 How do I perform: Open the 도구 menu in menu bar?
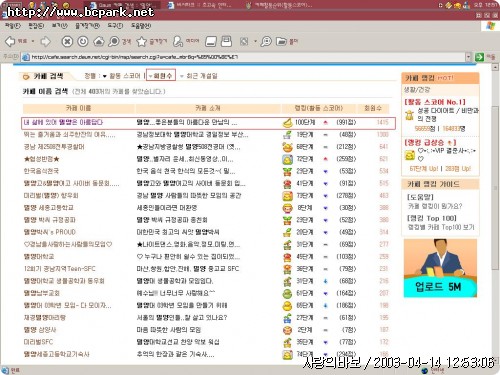click(x=115, y=26)
